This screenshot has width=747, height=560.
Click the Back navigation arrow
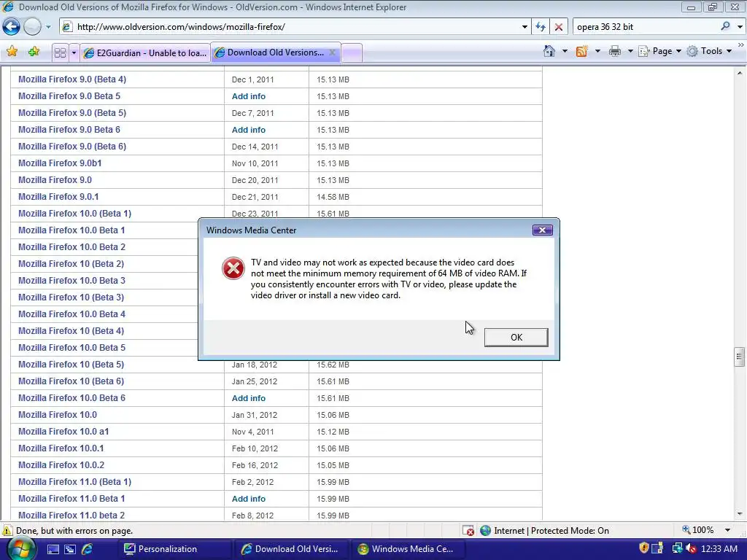(x=11, y=27)
